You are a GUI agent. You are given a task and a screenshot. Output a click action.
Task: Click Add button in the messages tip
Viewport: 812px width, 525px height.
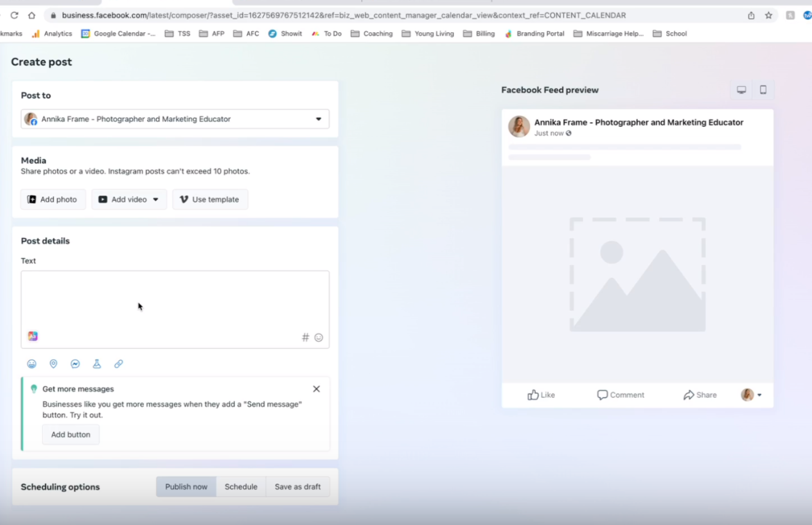(x=71, y=434)
